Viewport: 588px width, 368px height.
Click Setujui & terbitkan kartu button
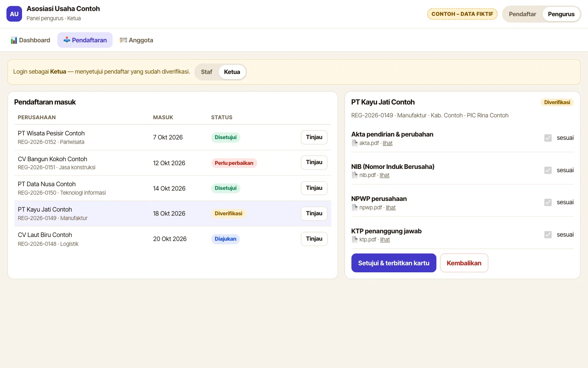pos(394,263)
